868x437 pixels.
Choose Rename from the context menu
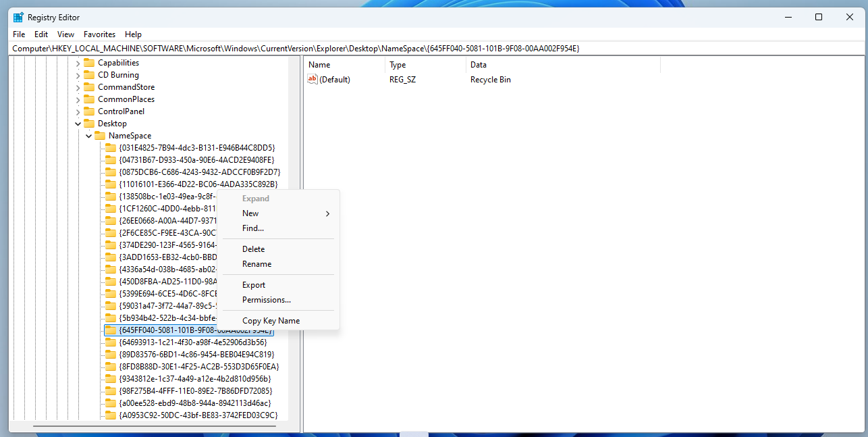point(278,264)
